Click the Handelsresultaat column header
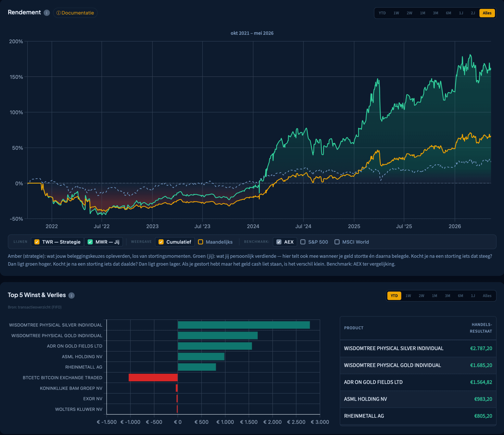This screenshot has width=504, height=435. [x=481, y=328]
